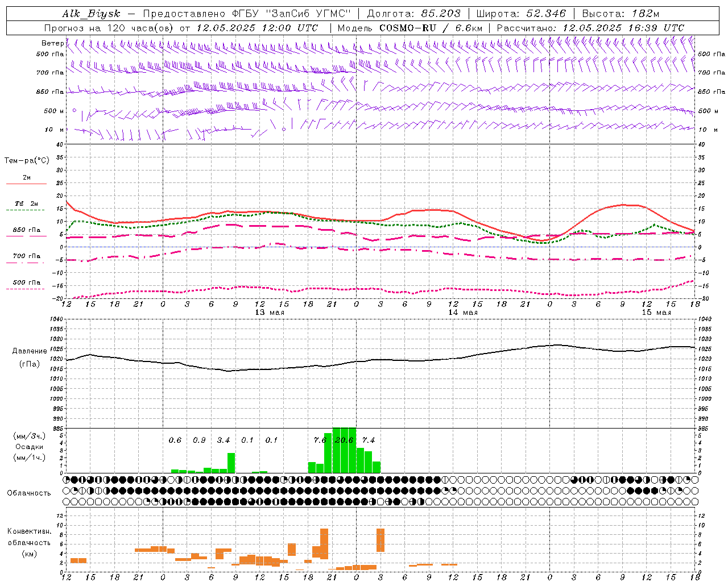Click the 7.6 precipitation total value
The height and width of the screenshot is (582, 728).
[320, 440]
